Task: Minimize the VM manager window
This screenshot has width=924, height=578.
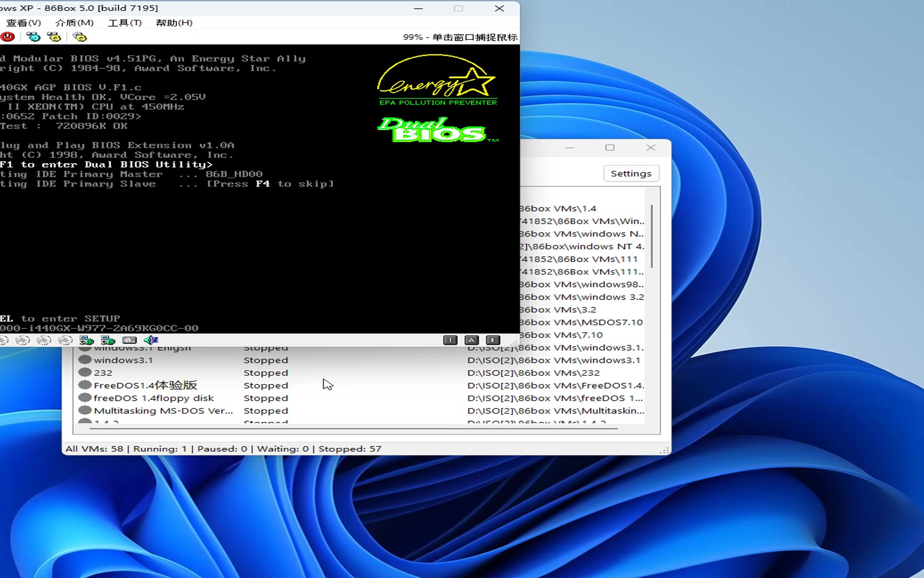Action: tap(570, 148)
